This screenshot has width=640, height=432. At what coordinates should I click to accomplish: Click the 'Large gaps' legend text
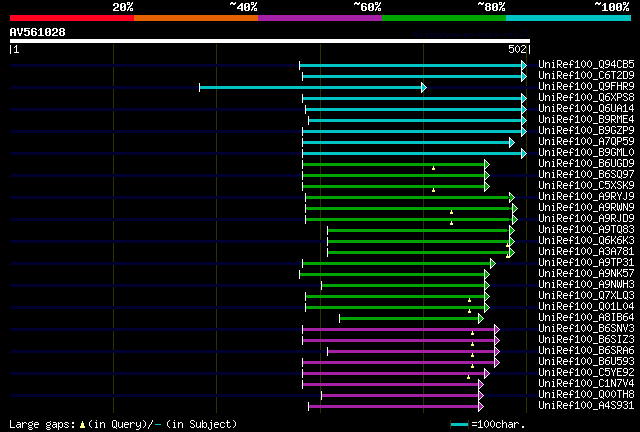point(42,425)
